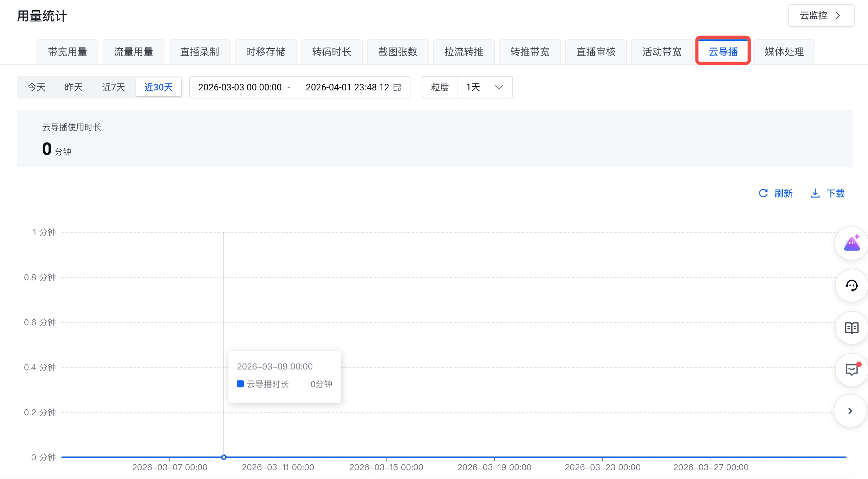Image resolution: width=868 pixels, height=479 pixels.
Task: Click the 下载 link text
Action: click(x=836, y=193)
